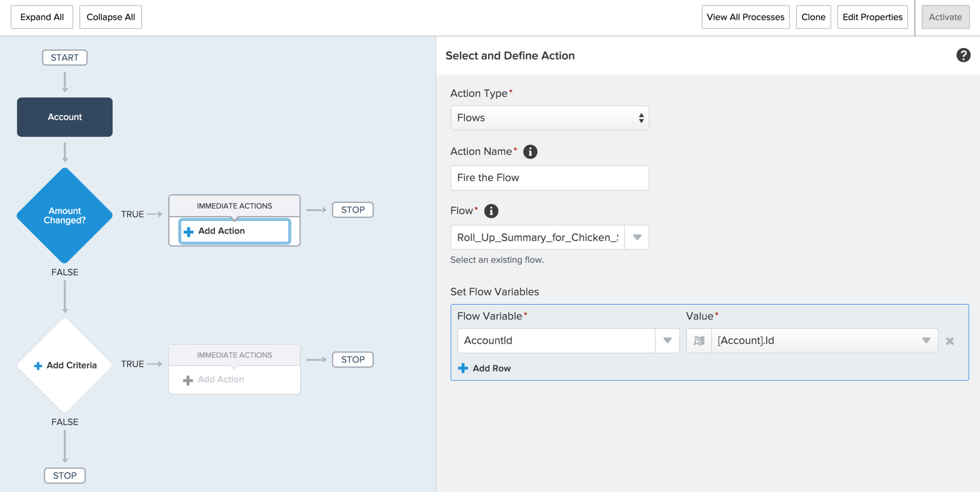980x492 pixels.
Task: Expand the Value [Account].Id dropdown arrow
Action: click(x=926, y=341)
